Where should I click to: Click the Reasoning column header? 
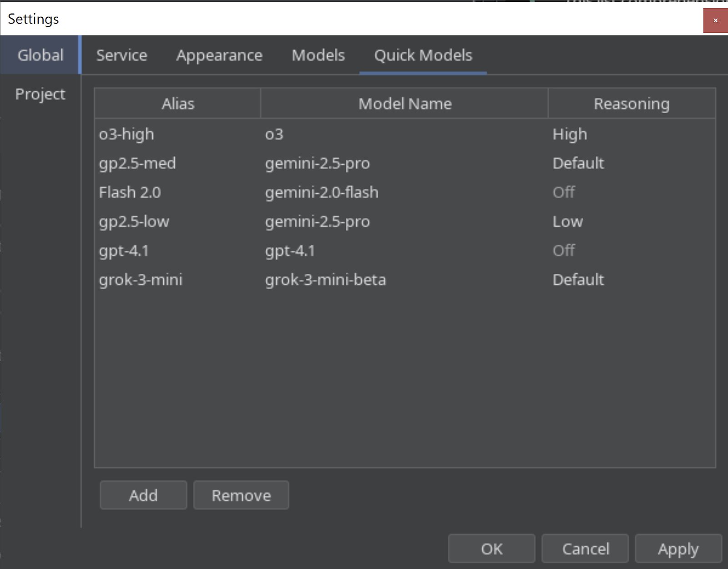tap(632, 104)
